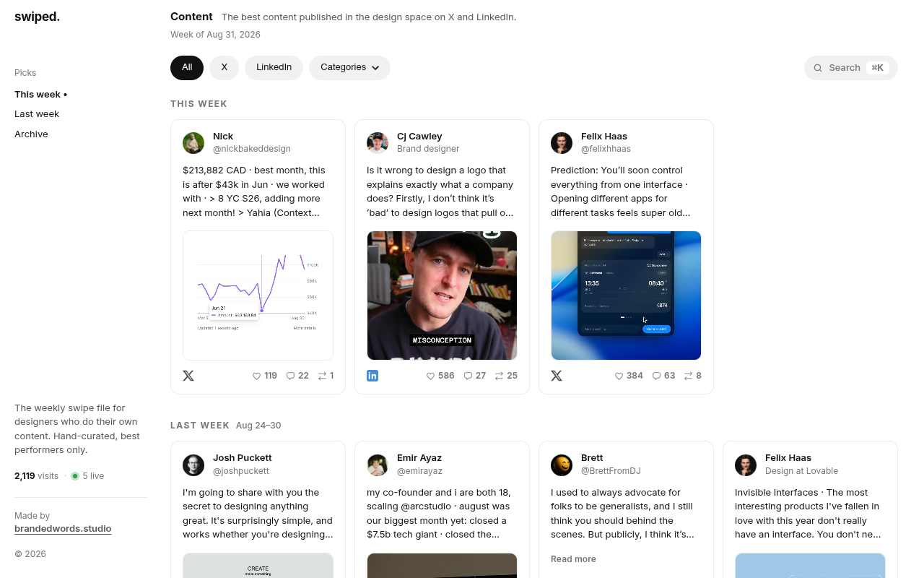Open Last week picks in sidebar
Screen dimensions: 924x578
(37, 114)
